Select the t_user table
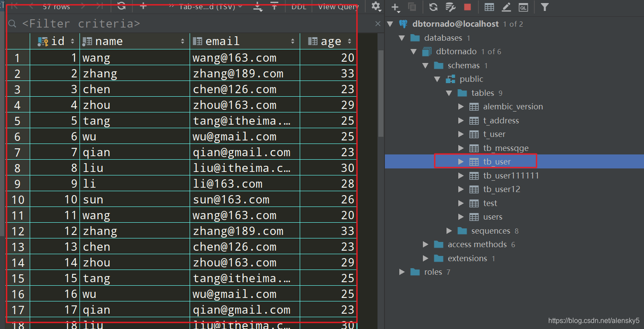This screenshot has height=329, width=644. tap(494, 134)
